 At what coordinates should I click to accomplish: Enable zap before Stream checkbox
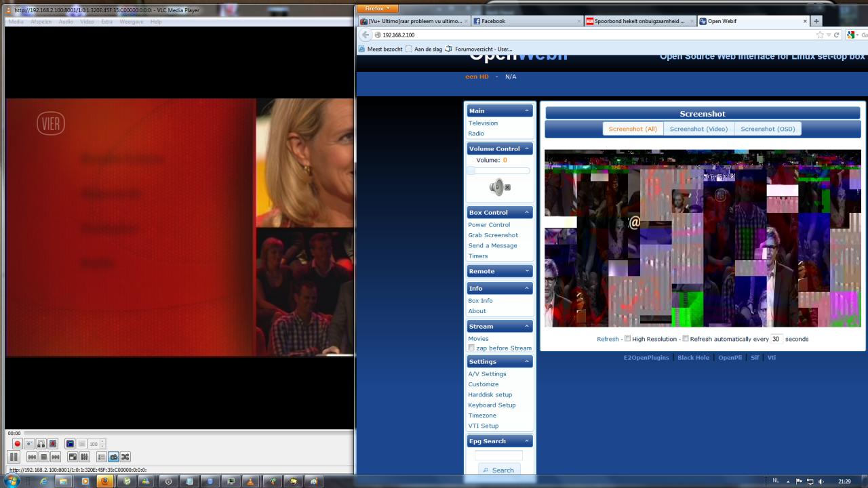471,348
